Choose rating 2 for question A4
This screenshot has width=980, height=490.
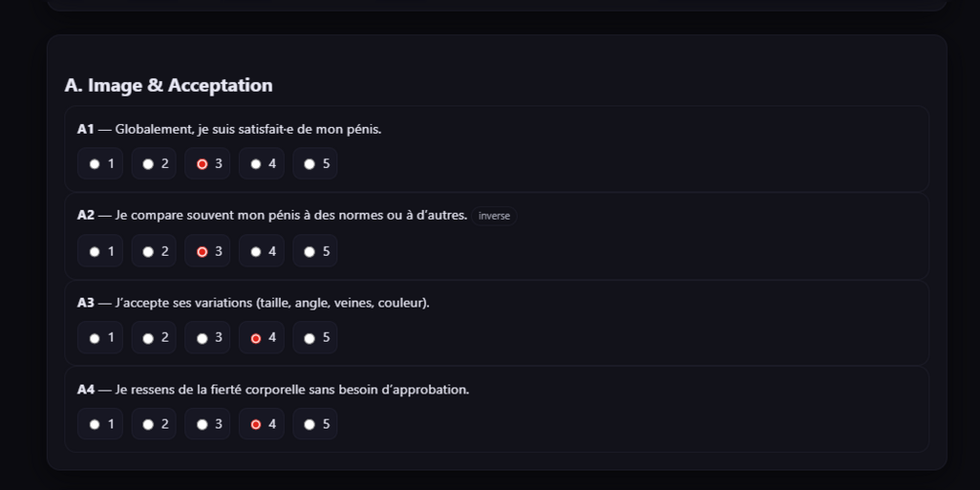click(154, 425)
